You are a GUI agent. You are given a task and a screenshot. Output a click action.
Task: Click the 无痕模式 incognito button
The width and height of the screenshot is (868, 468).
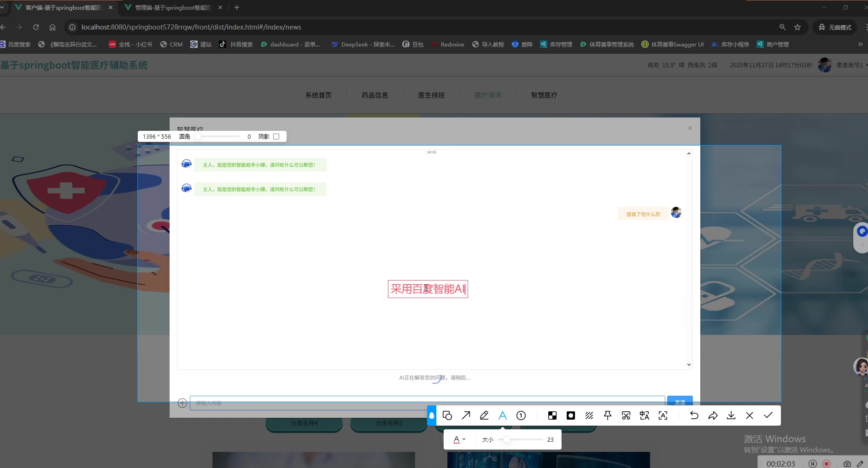click(x=835, y=27)
